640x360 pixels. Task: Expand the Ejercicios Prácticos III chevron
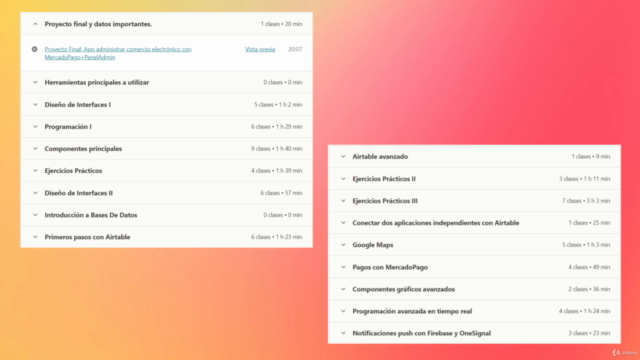pyautogui.click(x=343, y=201)
